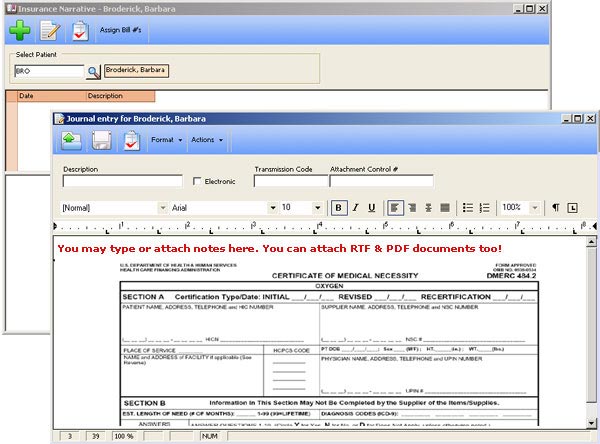Open the zoom percentage dropdown
Screen dimensions: 600x444
(x=536, y=208)
